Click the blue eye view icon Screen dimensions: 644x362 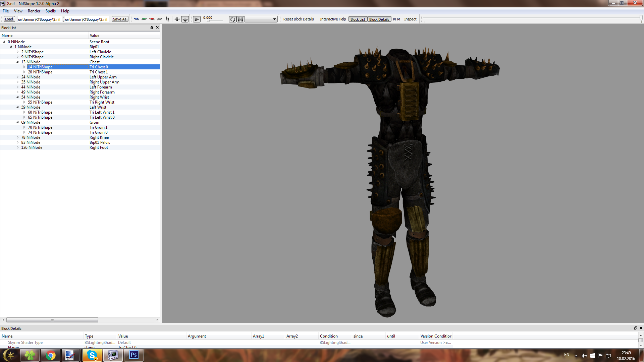click(x=137, y=19)
